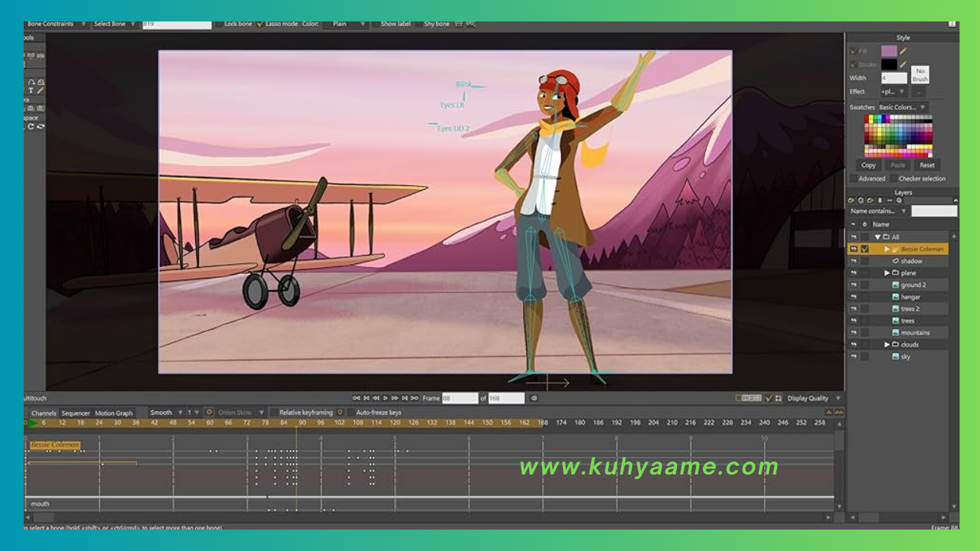Click image layer icon beside 'mountains'

coord(895,333)
